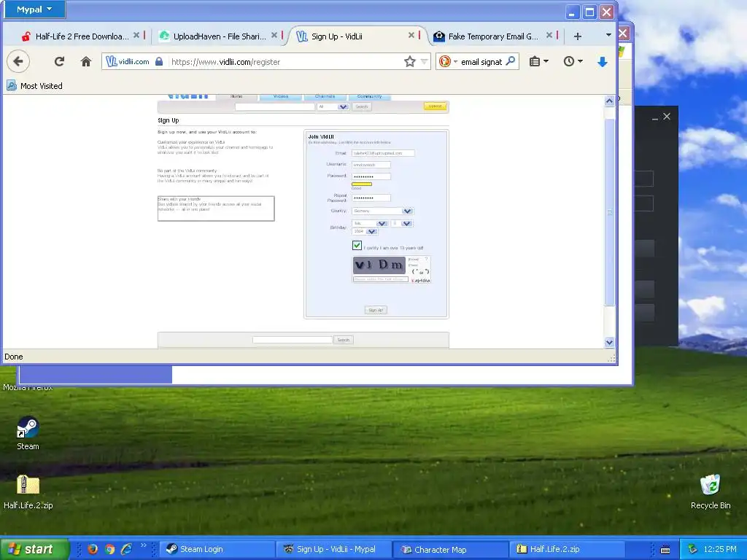The height and width of the screenshot is (560, 747).
Task: Click the system tray clock showing 12:25 PM
Action: coord(720,549)
